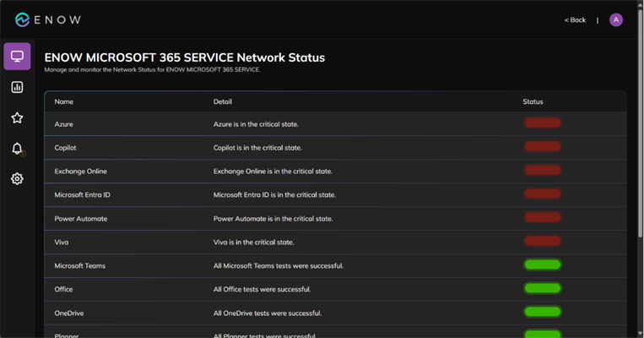Open the purple user avatar A
Viewport: 644px width, 338px height.
pyautogui.click(x=615, y=19)
